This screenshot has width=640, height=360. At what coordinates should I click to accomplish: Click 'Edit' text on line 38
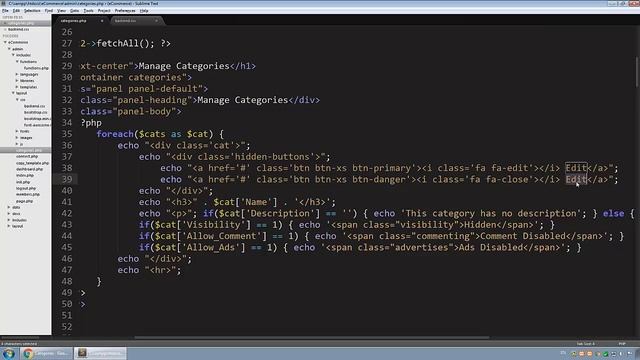click(576, 168)
